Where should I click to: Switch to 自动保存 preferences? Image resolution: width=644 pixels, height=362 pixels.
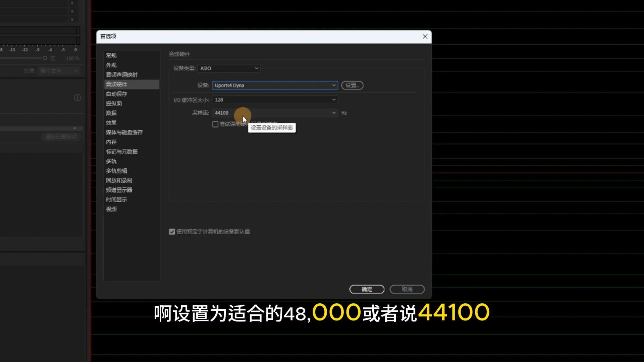116,94
